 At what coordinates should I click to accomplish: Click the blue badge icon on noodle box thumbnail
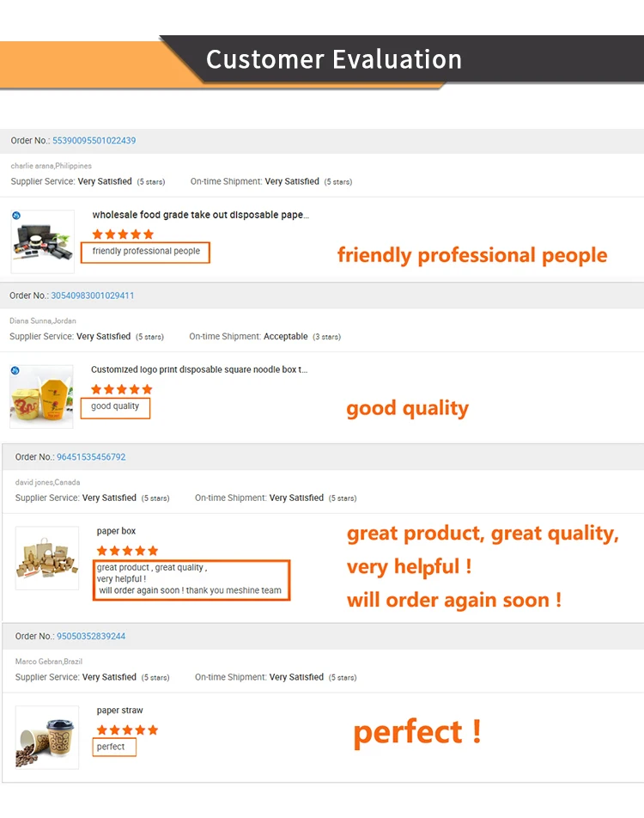[x=15, y=370]
